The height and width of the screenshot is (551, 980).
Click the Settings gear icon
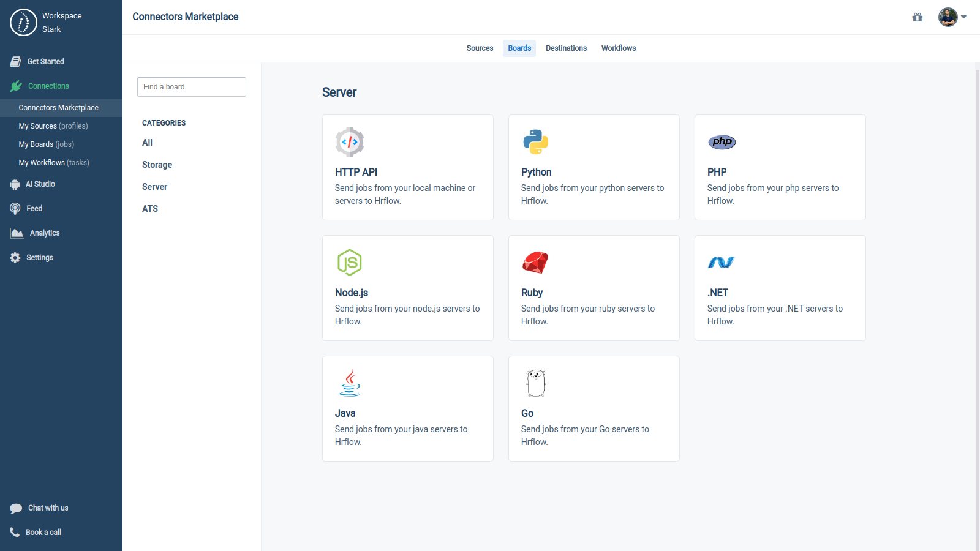point(15,258)
